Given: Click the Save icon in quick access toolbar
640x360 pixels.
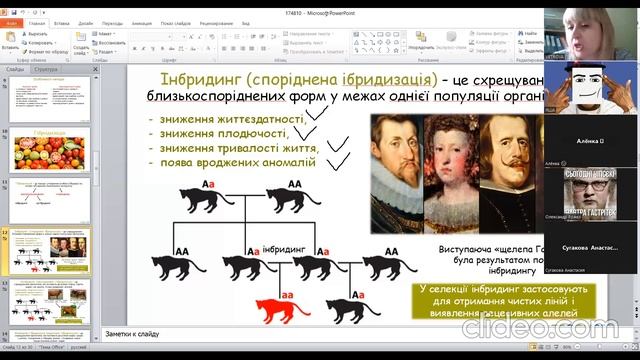Looking at the screenshot, I should click(13, 13).
